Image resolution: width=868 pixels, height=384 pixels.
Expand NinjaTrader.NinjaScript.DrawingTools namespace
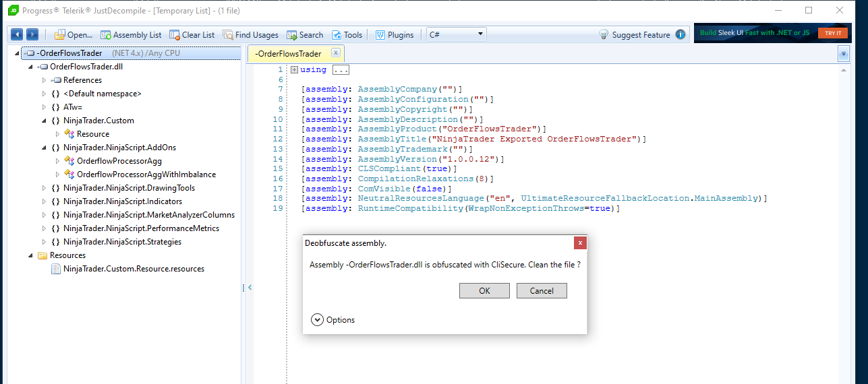coord(44,188)
